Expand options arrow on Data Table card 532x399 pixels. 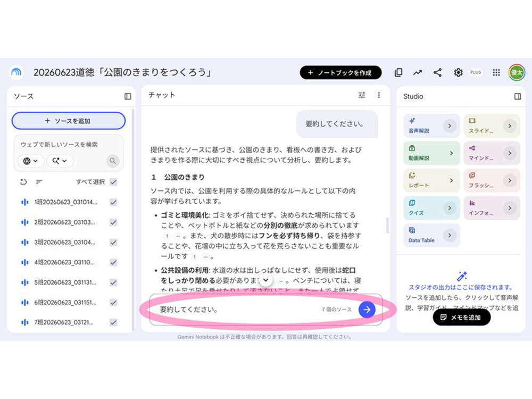[450, 235]
